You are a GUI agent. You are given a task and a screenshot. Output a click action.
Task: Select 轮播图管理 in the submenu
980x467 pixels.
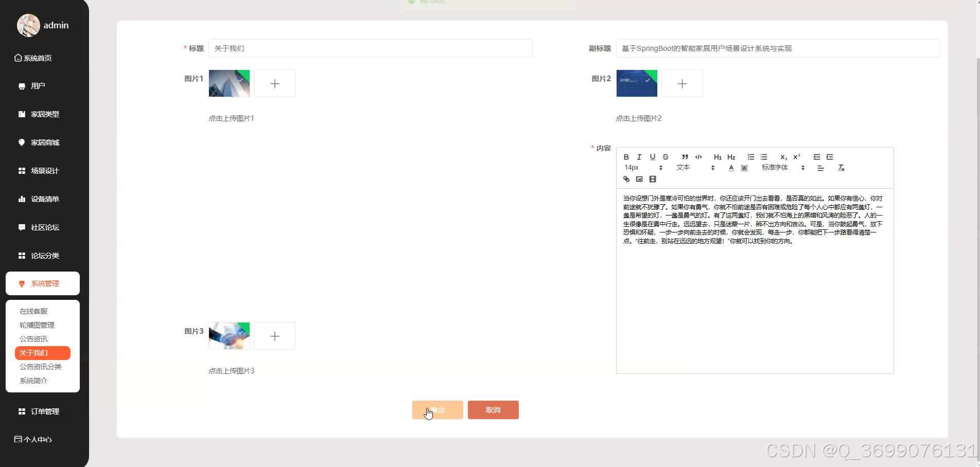[37, 325]
